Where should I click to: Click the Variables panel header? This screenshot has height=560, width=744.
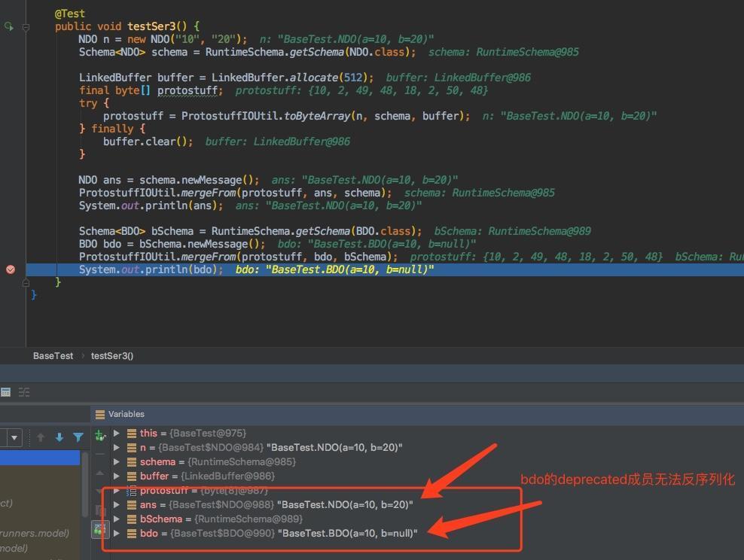125,414
